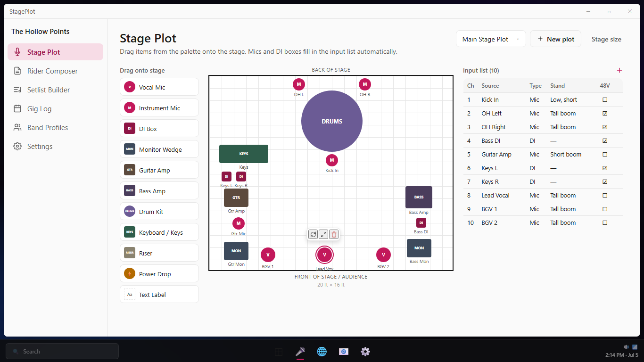Select the DRUMS kit circle on stage
The height and width of the screenshot is (362, 644).
tap(332, 121)
